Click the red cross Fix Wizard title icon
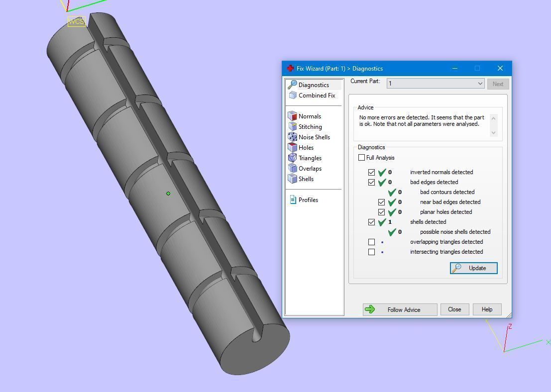Viewport: 551px width, 392px height. [290, 68]
